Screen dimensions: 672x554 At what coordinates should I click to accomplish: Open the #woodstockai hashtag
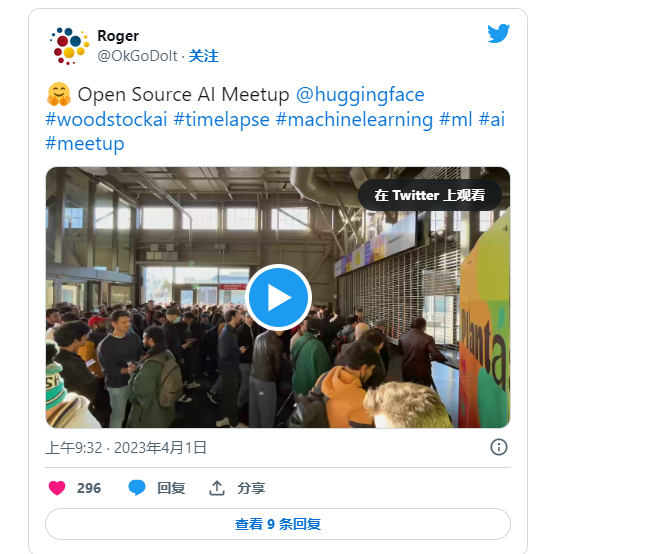tap(106, 119)
